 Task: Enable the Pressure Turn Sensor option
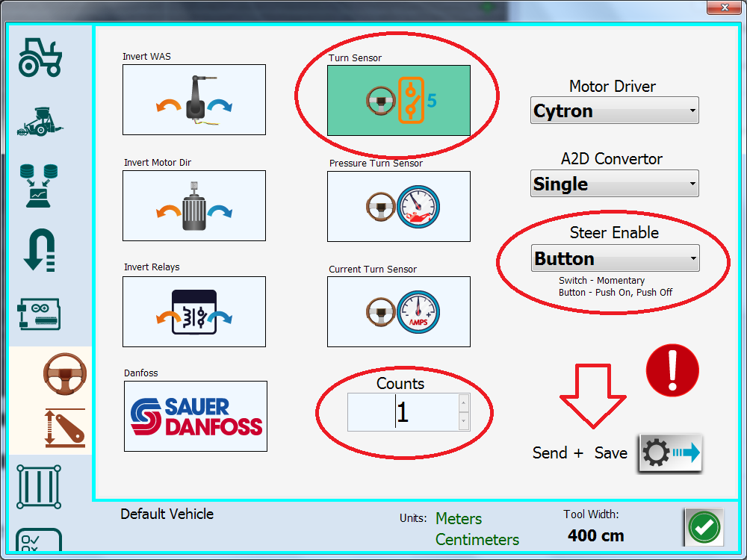pos(399,206)
